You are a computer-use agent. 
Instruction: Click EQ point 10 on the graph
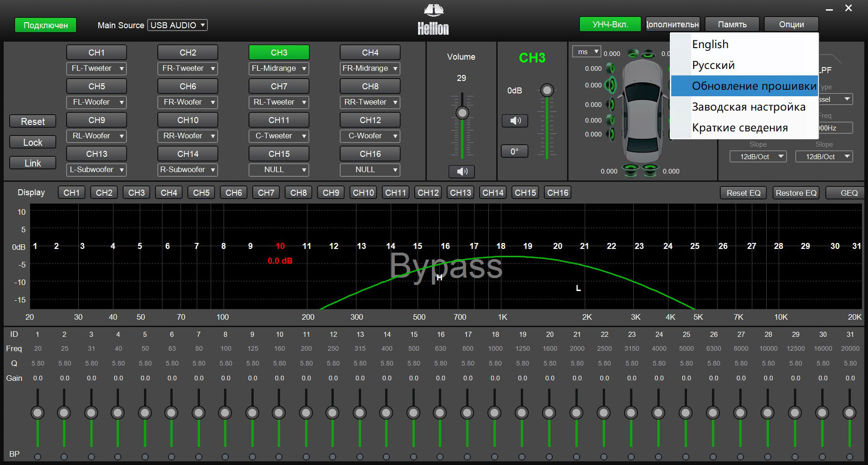pos(280,246)
